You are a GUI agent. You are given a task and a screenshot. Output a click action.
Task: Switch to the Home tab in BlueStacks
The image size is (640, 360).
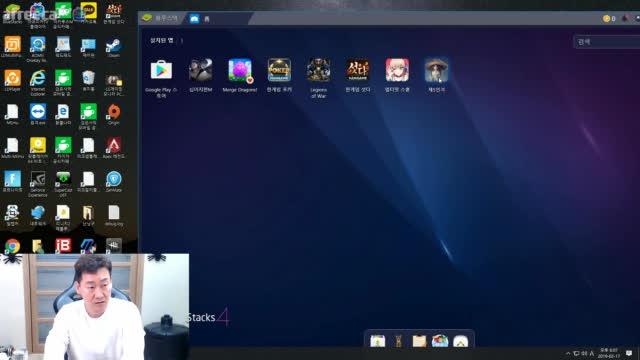pyautogui.click(x=200, y=18)
